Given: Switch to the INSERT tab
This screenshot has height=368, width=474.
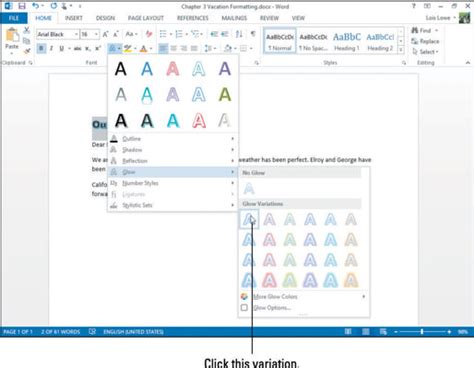Looking at the screenshot, I should [x=74, y=18].
